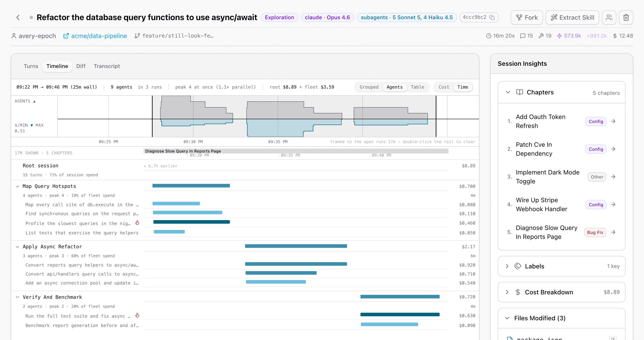Viewport: 644px width, 340px height.
Task: Open the acme/data-pipeline repository link
Action: [x=95, y=36]
